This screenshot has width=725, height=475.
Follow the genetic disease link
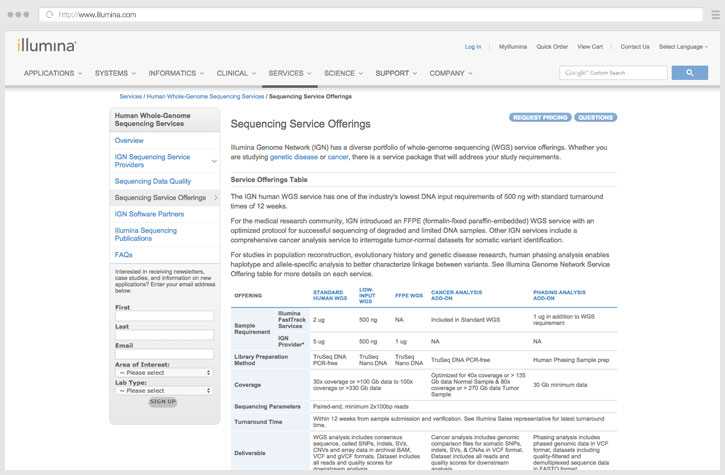click(x=294, y=157)
